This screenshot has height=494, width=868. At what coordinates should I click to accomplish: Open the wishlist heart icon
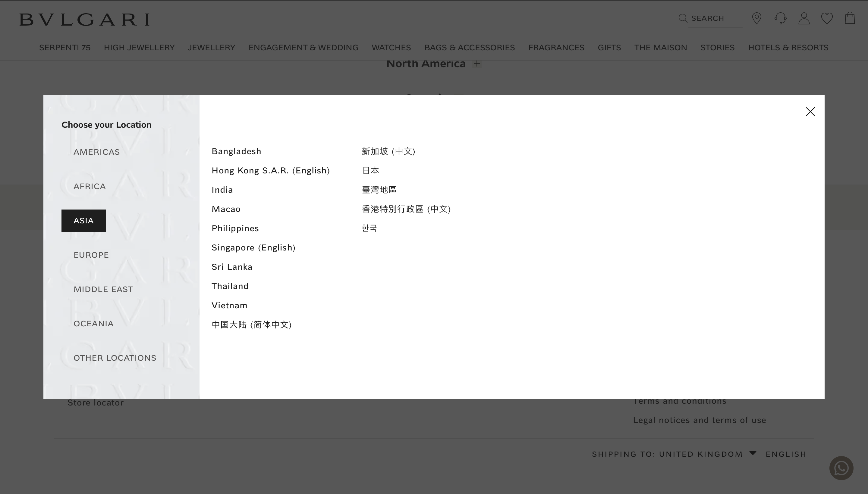tap(827, 18)
